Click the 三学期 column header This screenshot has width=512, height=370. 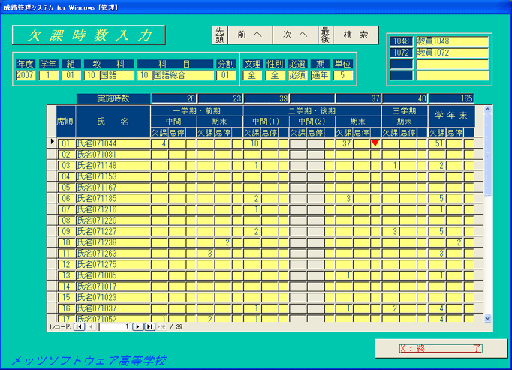pos(404,111)
